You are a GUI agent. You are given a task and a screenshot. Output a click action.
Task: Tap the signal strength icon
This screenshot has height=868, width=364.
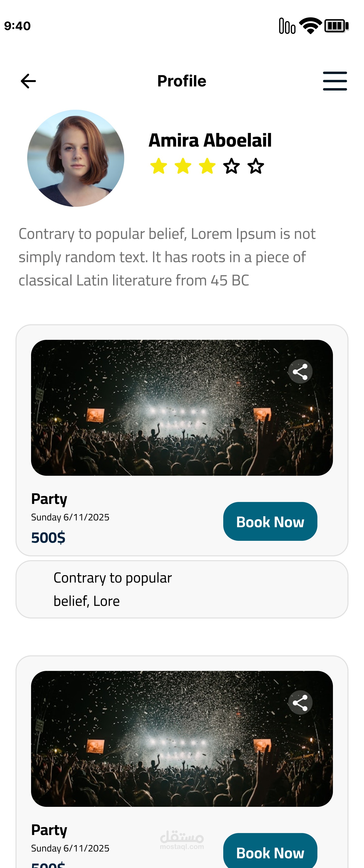(287, 26)
